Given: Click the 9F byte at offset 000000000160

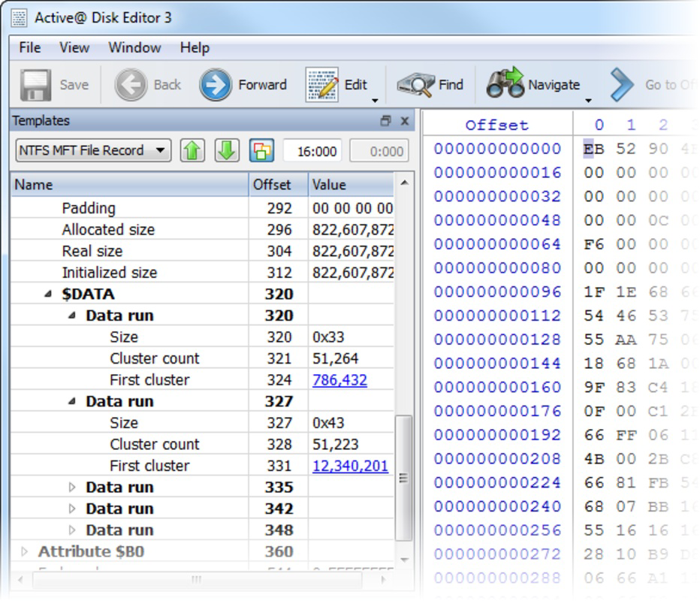Looking at the screenshot, I should pyautogui.click(x=594, y=388).
